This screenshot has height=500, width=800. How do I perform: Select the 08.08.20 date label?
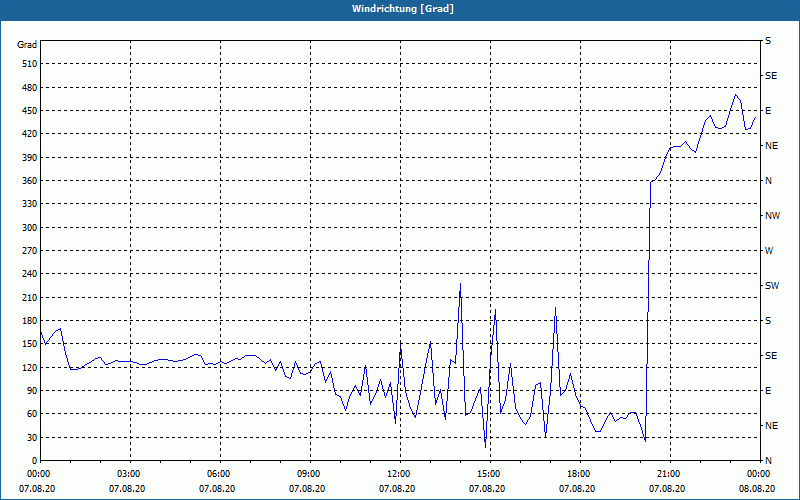pos(757,489)
